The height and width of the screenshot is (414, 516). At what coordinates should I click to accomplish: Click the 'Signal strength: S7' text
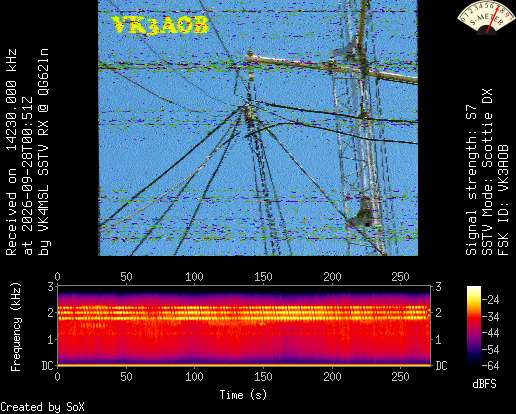coord(471,180)
